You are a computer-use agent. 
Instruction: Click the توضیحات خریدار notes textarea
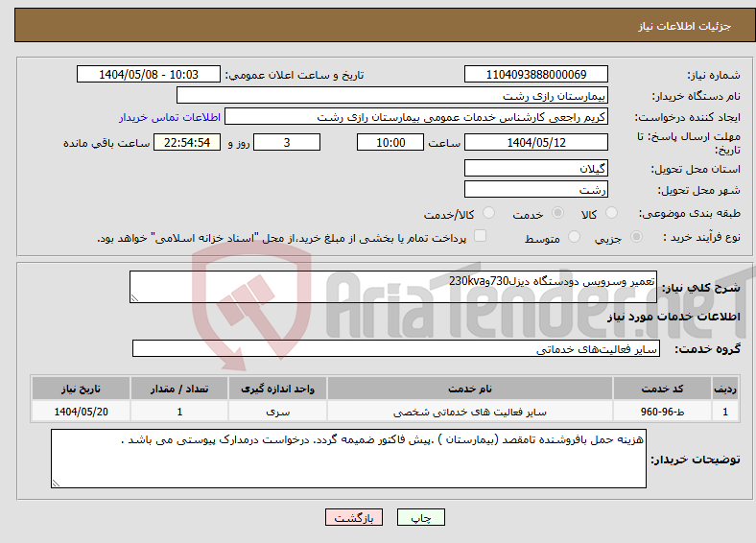[x=348, y=459]
